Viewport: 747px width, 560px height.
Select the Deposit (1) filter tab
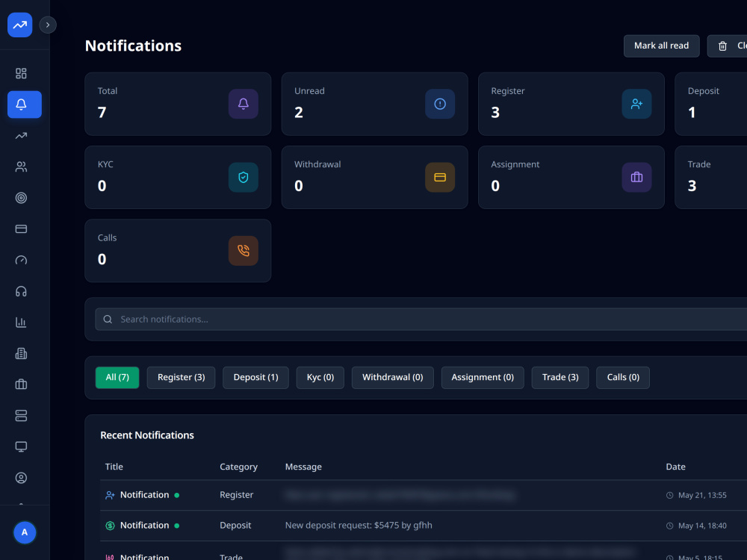coord(255,378)
